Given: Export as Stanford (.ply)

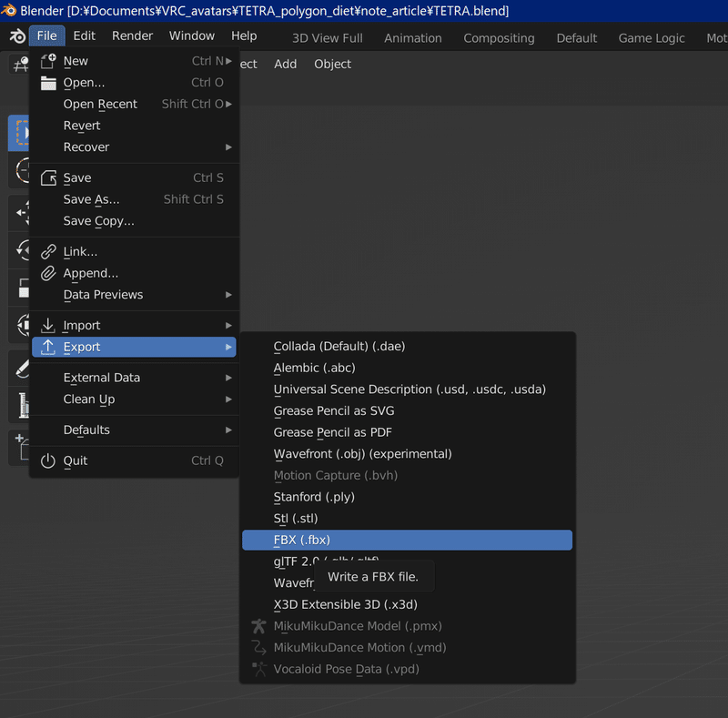Looking at the screenshot, I should pyautogui.click(x=407, y=497).
